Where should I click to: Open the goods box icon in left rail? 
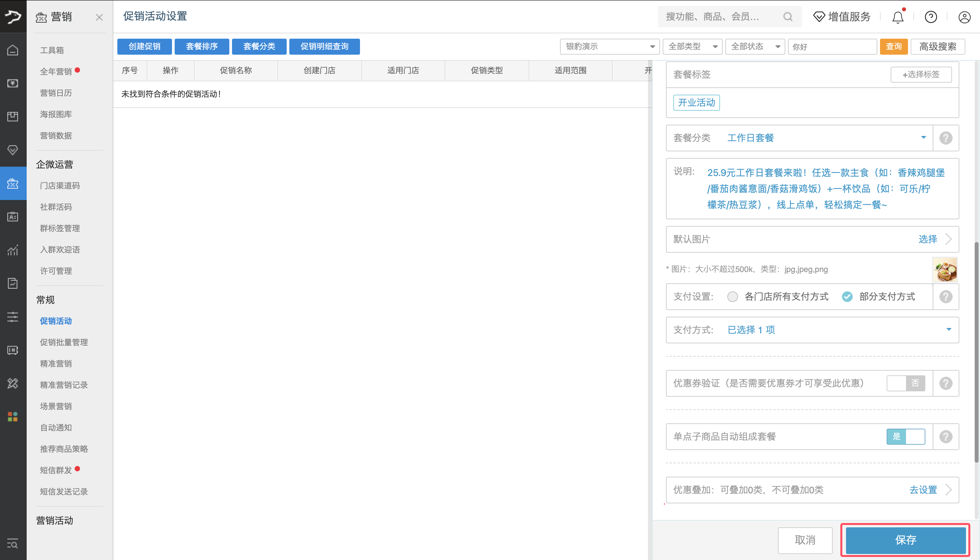pos(13,117)
